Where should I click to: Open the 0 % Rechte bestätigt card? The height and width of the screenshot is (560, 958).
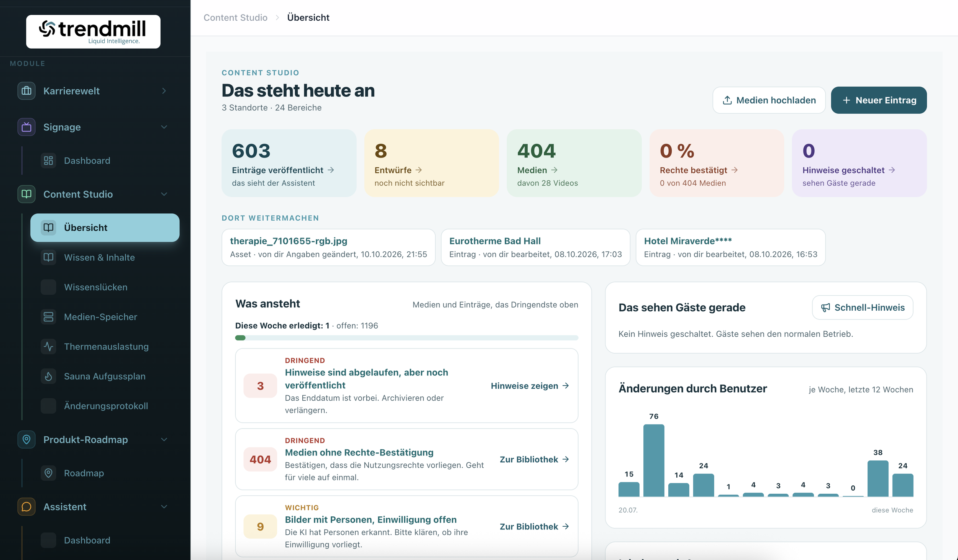717,163
